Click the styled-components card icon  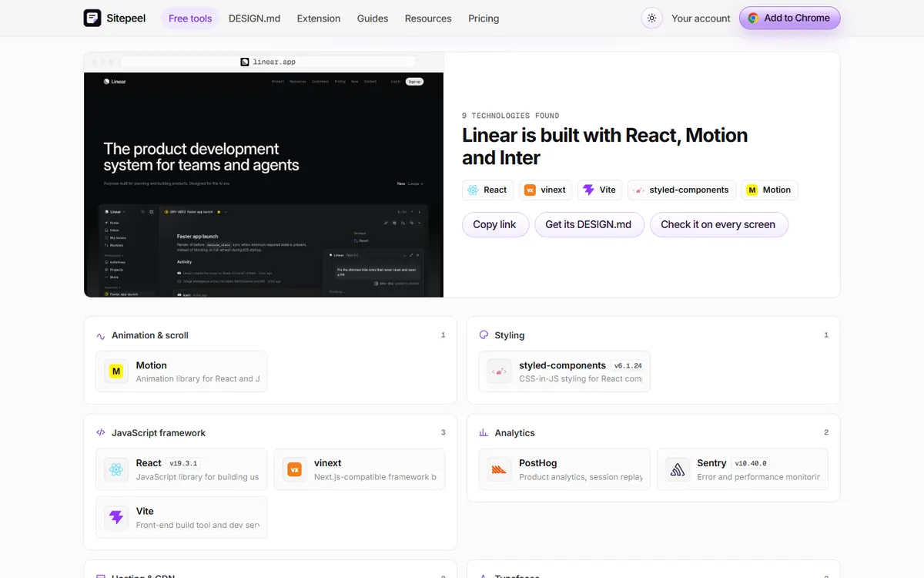pyautogui.click(x=499, y=371)
